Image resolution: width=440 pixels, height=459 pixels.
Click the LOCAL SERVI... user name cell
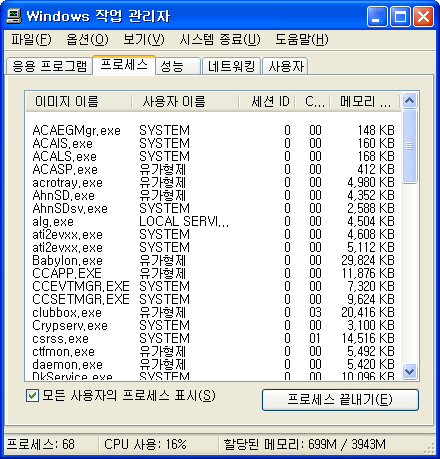184,221
